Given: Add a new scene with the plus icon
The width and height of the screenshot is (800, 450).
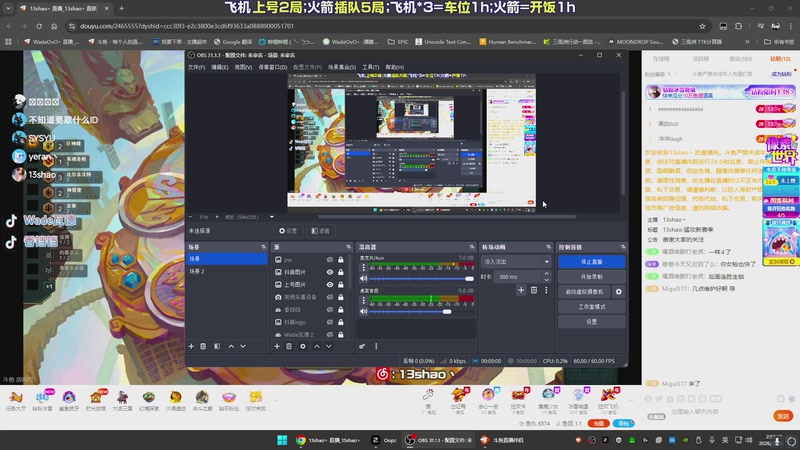Looking at the screenshot, I should tap(191, 346).
